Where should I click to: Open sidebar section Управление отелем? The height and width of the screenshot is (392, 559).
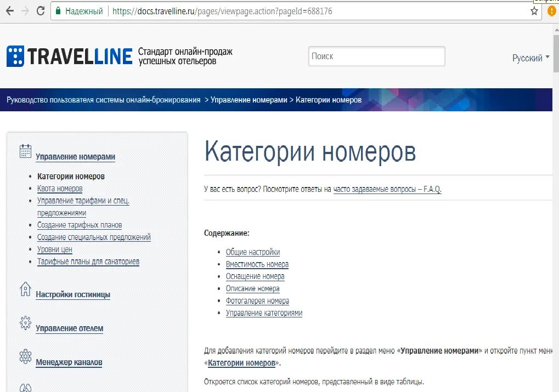[70, 328]
